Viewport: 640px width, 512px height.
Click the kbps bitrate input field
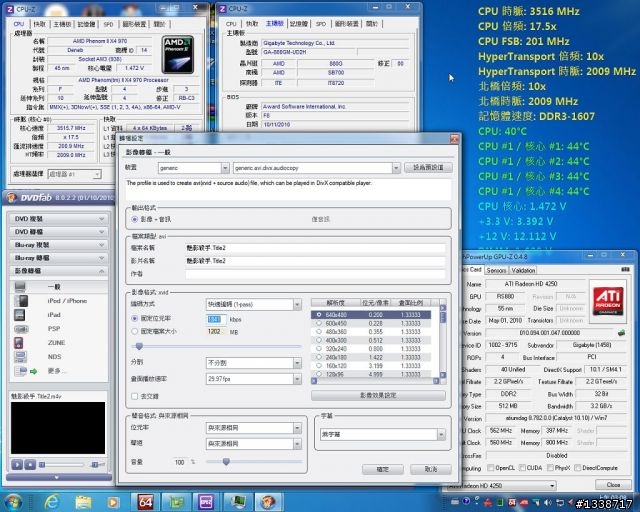[217, 319]
